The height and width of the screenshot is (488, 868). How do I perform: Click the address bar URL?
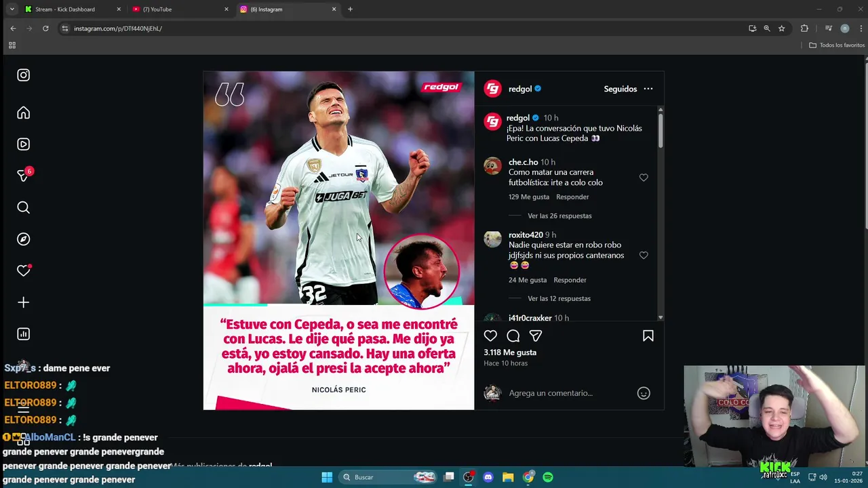coord(118,28)
